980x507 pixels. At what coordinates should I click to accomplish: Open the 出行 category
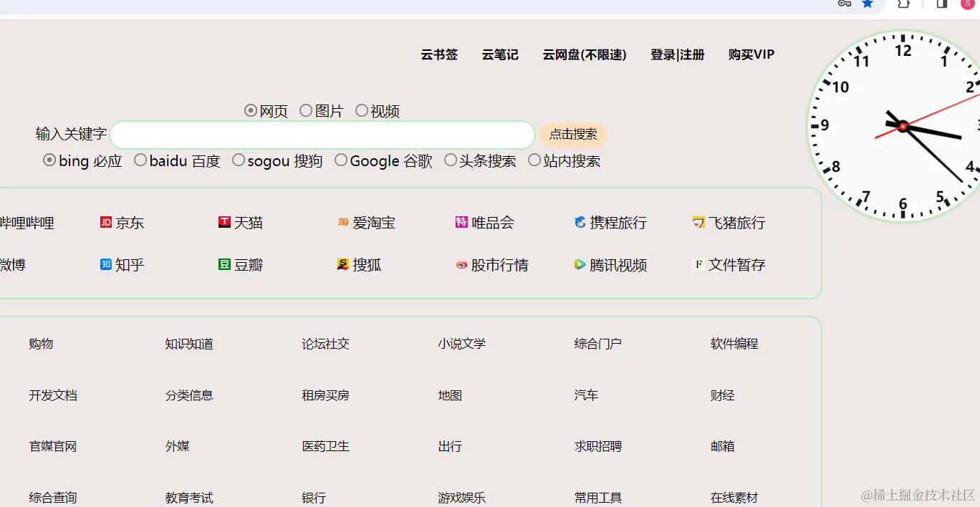(450, 446)
